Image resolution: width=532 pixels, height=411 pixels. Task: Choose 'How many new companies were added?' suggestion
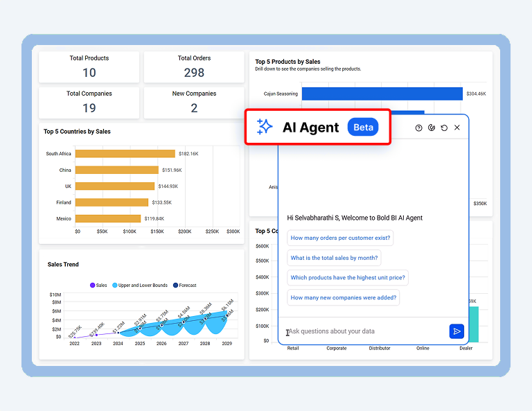tap(344, 297)
